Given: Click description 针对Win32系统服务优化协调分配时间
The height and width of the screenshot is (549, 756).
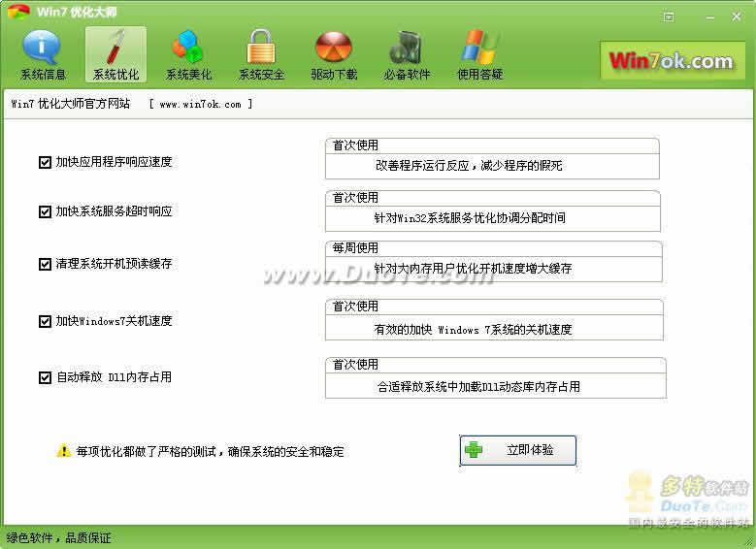Looking at the screenshot, I should (470, 218).
